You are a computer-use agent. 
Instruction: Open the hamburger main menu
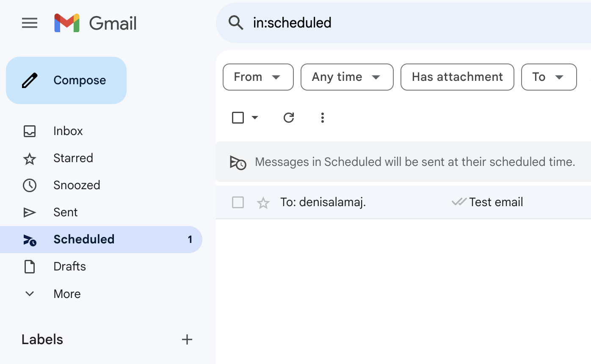click(x=30, y=23)
